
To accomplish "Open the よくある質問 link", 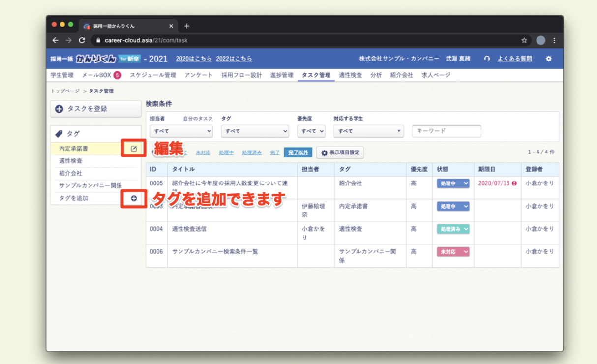I will (x=514, y=59).
